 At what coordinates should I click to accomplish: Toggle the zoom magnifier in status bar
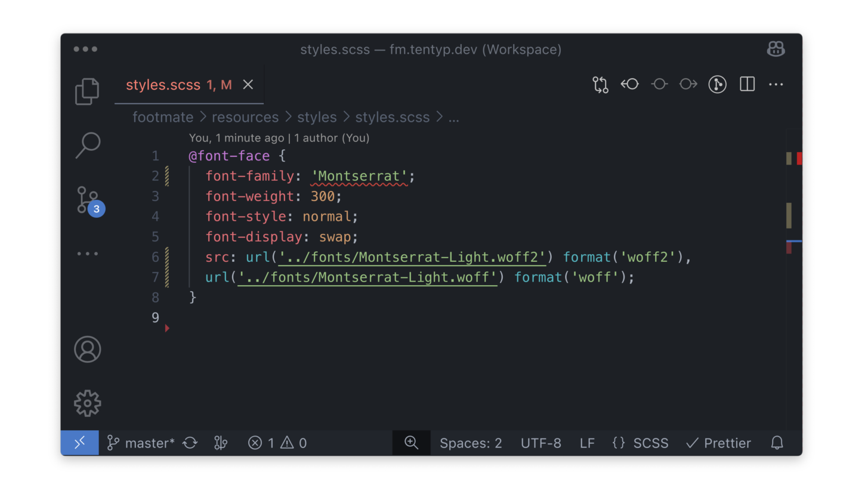(x=411, y=443)
